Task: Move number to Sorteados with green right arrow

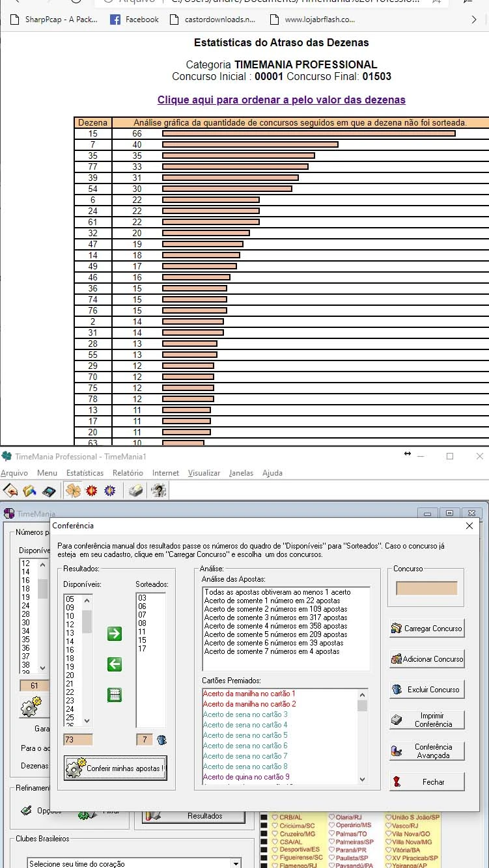Action: (x=115, y=633)
